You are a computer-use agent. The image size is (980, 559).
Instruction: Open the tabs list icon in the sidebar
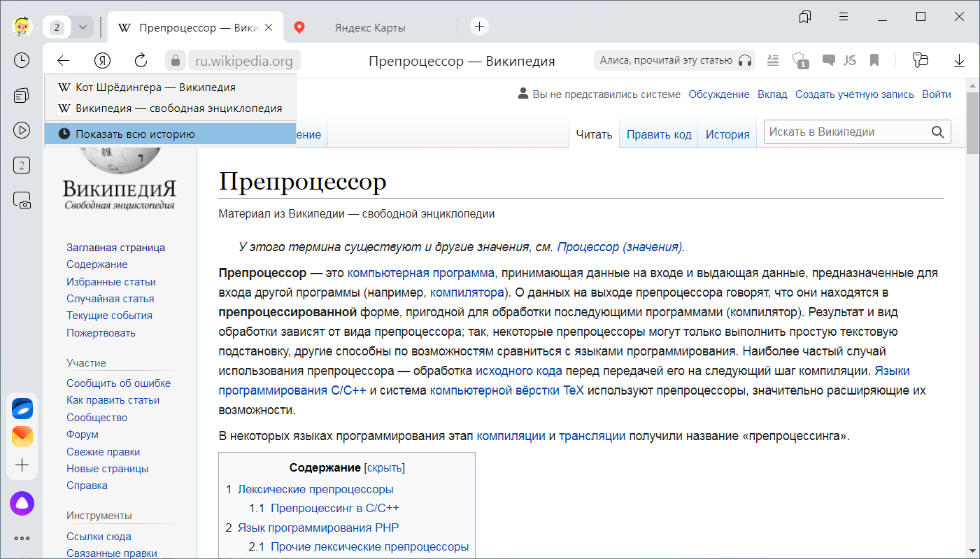22,95
